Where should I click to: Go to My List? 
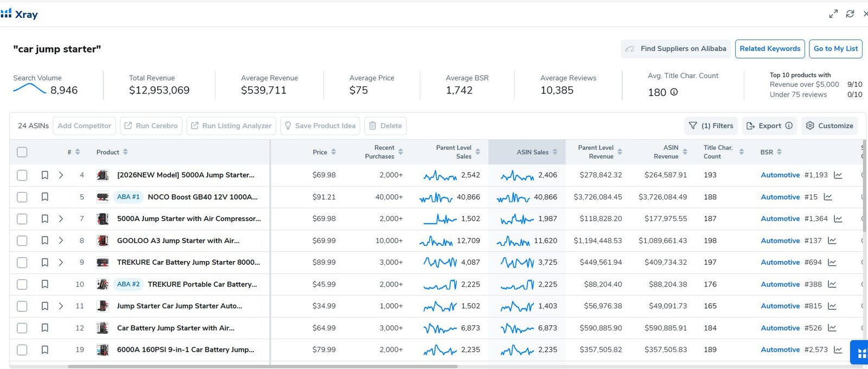[835, 49]
